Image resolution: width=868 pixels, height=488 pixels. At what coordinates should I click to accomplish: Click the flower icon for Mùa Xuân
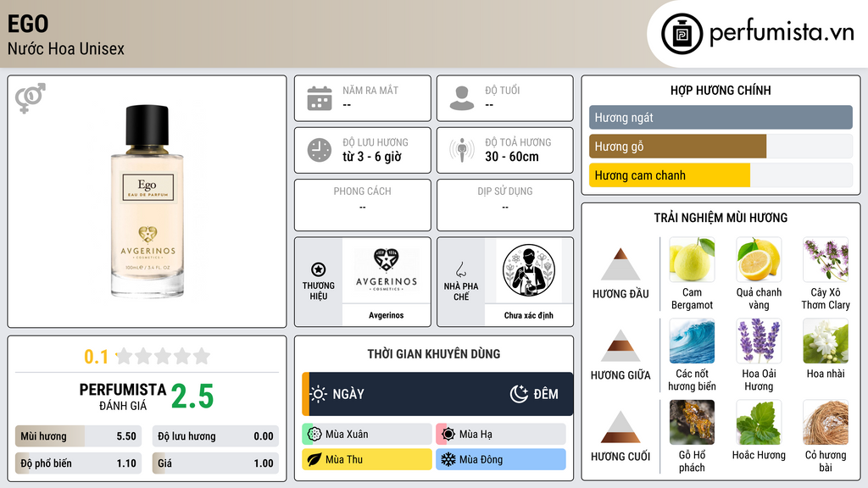(x=314, y=435)
